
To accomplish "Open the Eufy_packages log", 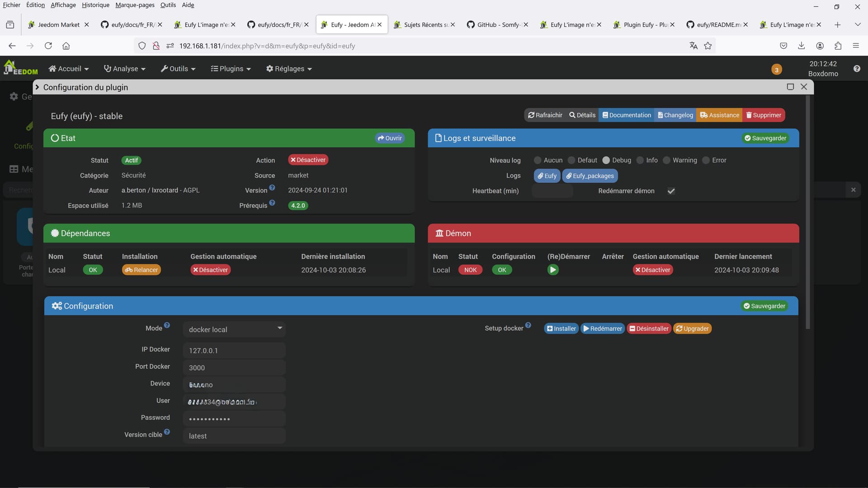I will [x=590, y=176].
